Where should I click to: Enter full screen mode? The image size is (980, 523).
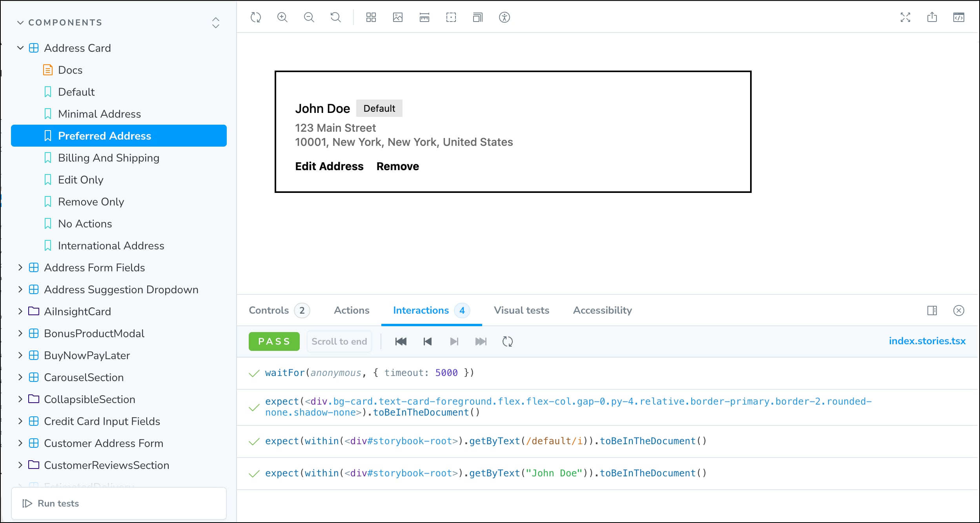pyautogui.click(x=905, y=17)
